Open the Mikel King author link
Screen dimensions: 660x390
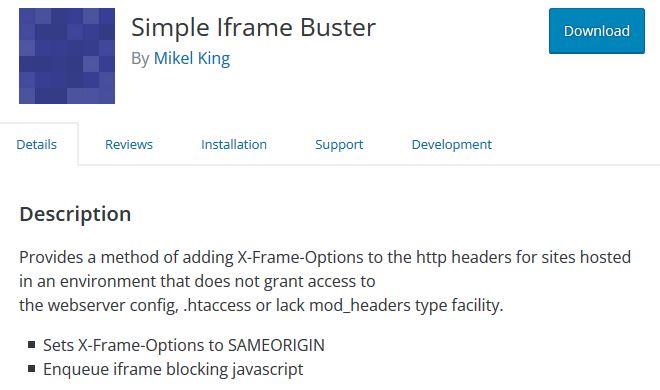coord(192,58)
